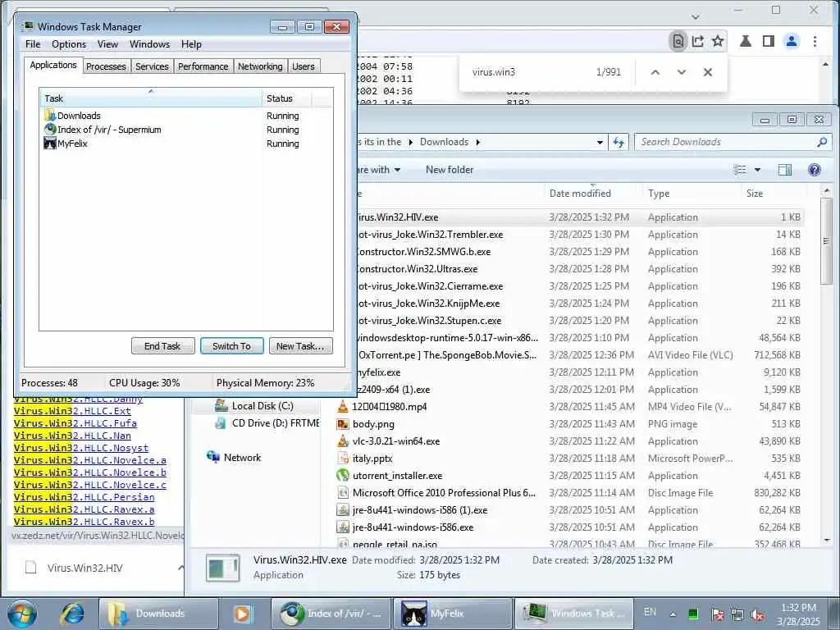Click the Switch To button
The image size is (840, 630).
(231, 346)
